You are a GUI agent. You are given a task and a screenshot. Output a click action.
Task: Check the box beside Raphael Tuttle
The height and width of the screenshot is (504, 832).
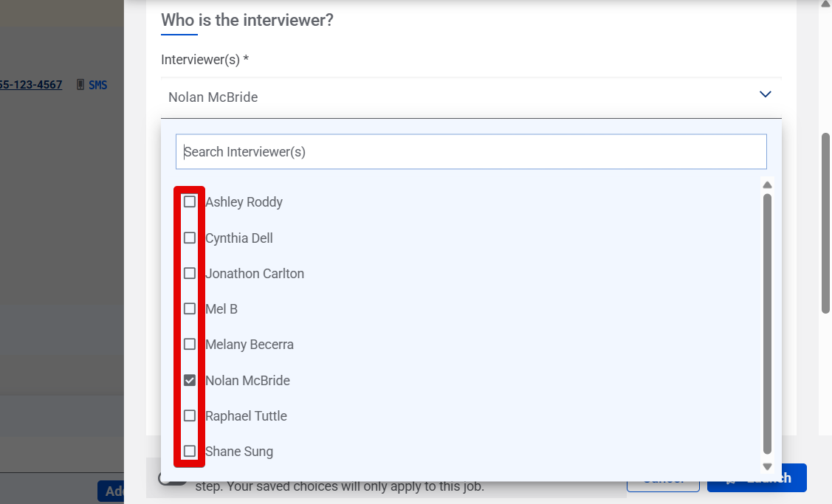coord(190,415)
